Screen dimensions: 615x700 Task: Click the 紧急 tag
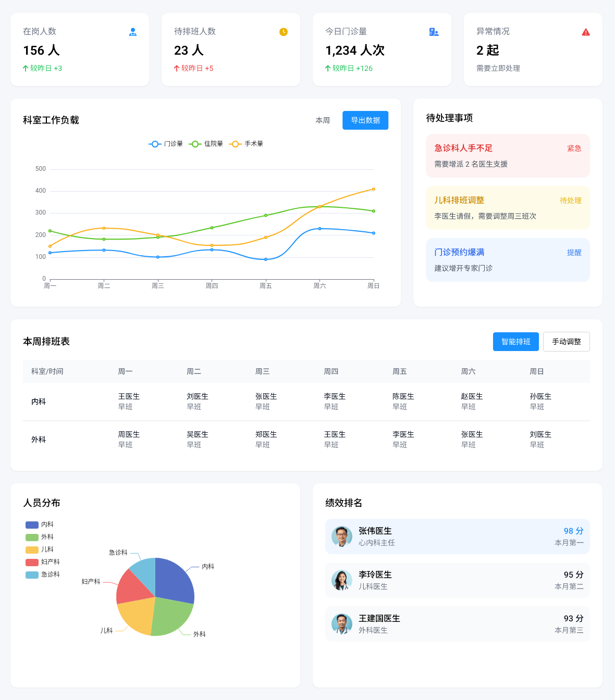[x=574, y=148]
